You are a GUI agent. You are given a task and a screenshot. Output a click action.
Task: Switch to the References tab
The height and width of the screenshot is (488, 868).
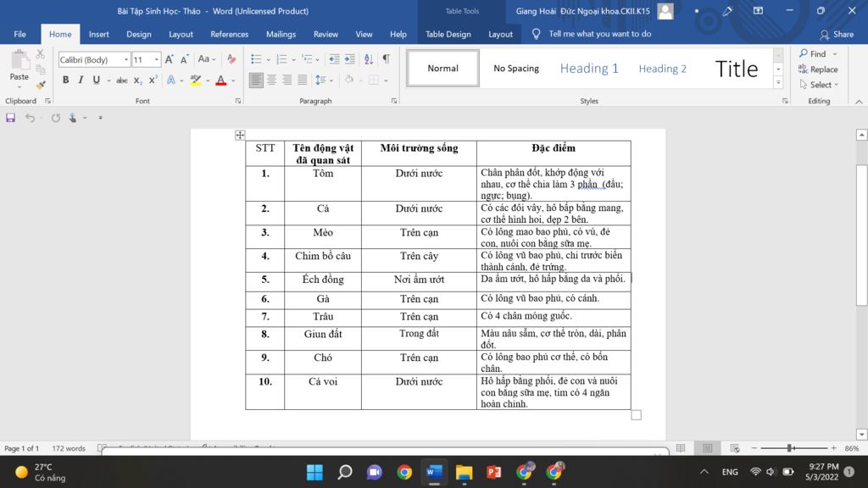[229, 34]
